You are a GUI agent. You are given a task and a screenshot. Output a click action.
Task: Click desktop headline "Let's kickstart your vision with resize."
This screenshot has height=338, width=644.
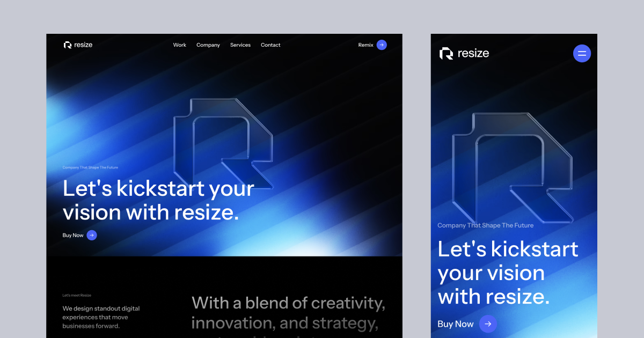[158, 201]
